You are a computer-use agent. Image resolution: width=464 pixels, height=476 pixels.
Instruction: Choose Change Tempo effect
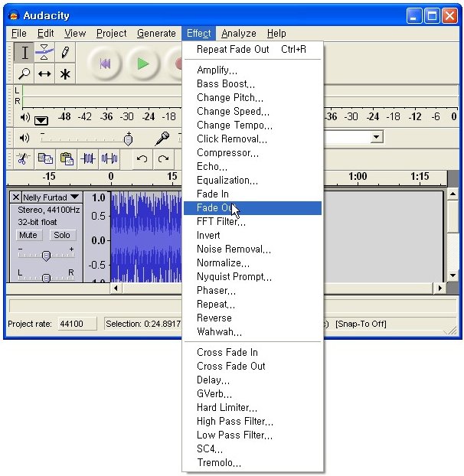click(x=253, y=125)
